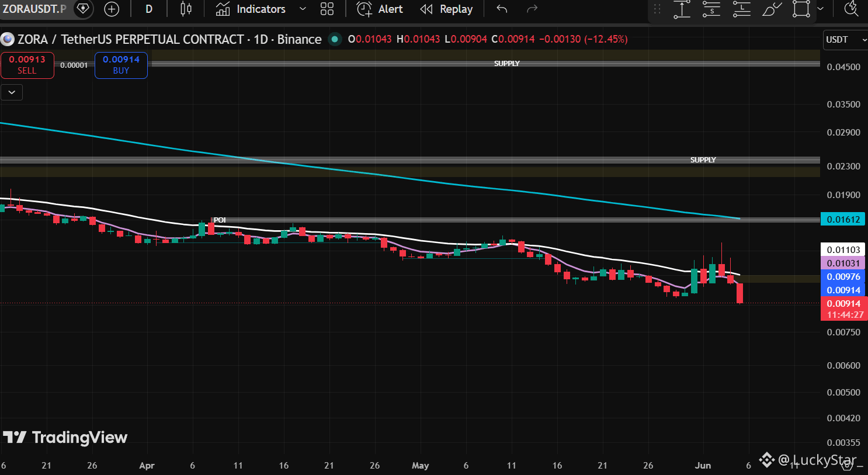868x475 pixels.
Task: Click the red current price countdown label
Action: click(844, 309)
